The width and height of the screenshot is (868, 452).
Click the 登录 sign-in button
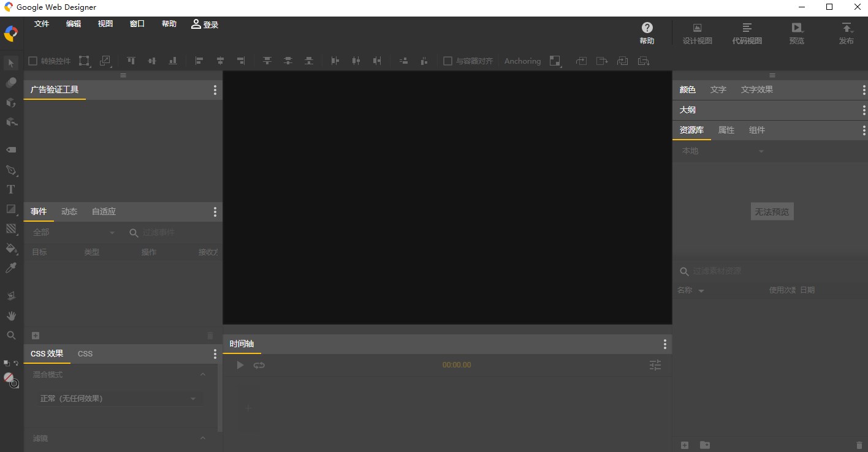tap(205, 24)
